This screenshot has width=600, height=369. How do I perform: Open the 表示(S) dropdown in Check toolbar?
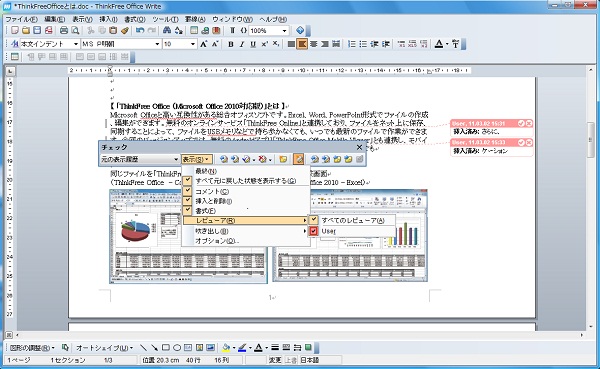pos(196,159)
